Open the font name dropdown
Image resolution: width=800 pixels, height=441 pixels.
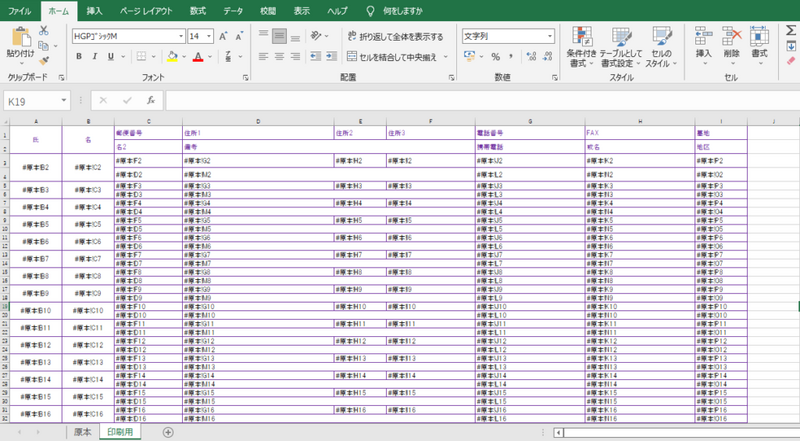pyautogui.click(x=181, y=36)
